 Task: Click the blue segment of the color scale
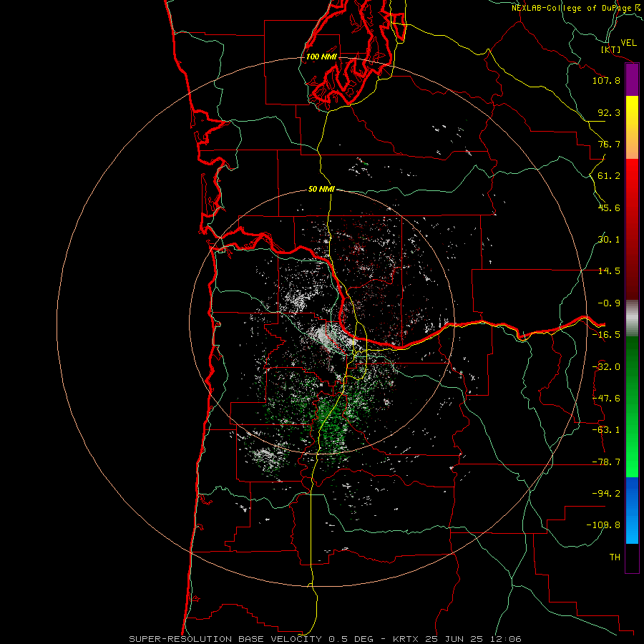(x=632, y=510)
